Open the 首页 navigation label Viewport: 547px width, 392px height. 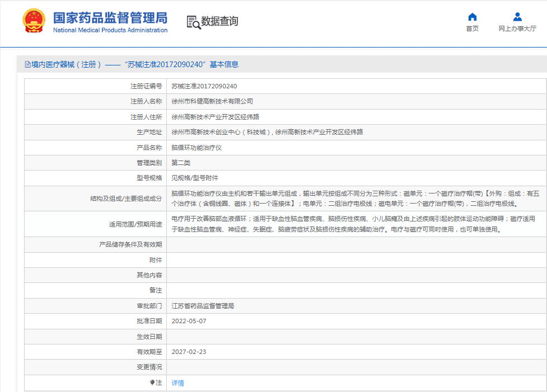point(472,29)
